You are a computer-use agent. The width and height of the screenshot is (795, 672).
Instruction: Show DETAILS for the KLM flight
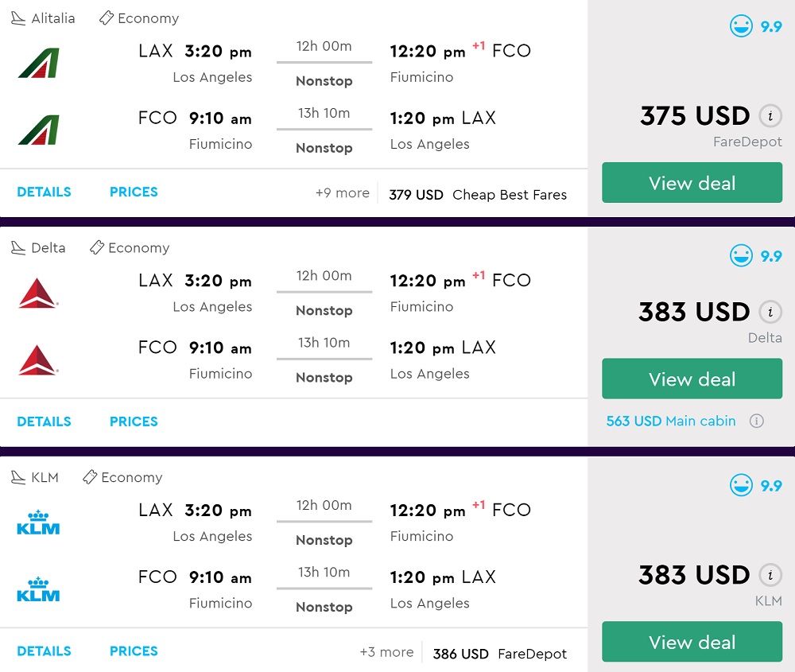point(44,651)
